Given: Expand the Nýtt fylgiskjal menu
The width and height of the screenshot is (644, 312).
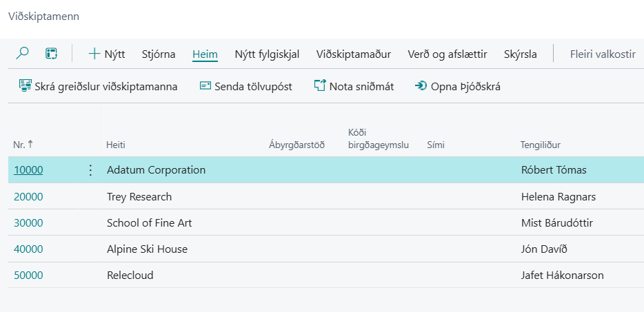Looking at the screenshot, I should [267, 54].
